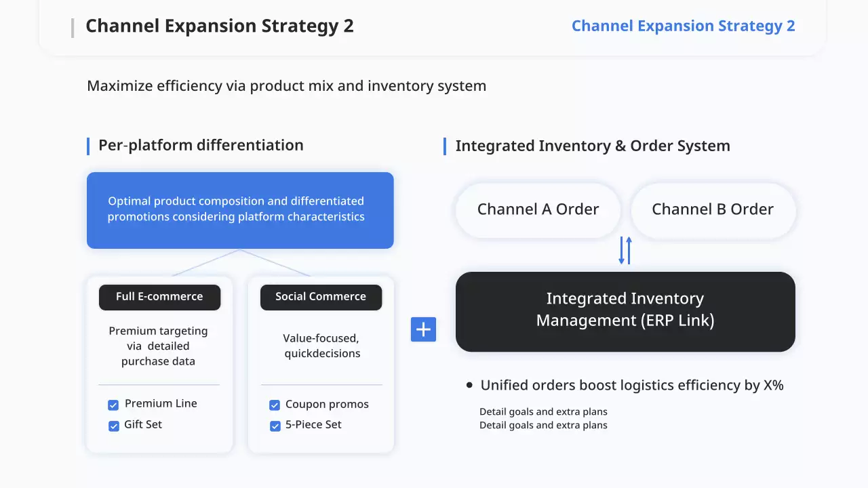868x488 pixels.
Task: Select the Full E-commerce label
Action: [x=159, y=297]
